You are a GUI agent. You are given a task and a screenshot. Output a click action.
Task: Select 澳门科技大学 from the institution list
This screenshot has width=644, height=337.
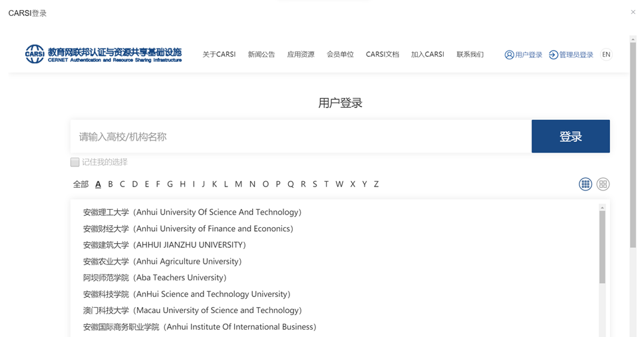click(x=192, y=310)
